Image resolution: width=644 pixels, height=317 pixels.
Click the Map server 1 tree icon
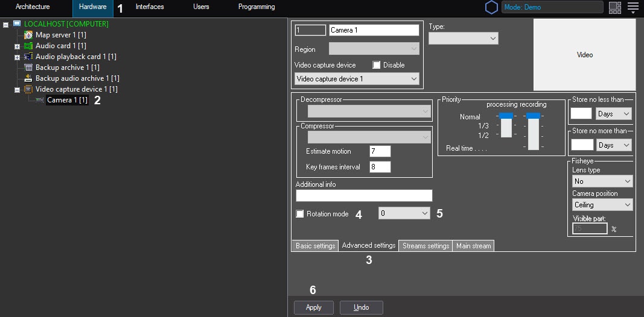28,35
